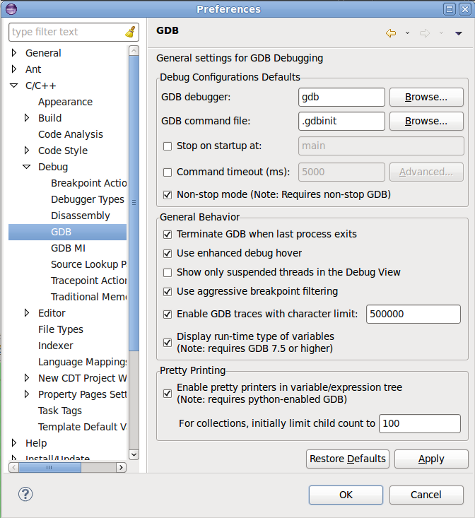Viewport: 475px width, 518px height.
Task: Click the Eclipse icon in the title bar
Action: (11, 9)
